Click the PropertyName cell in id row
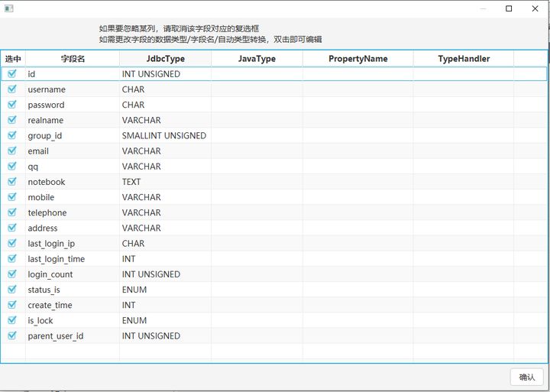 (357, 73)
